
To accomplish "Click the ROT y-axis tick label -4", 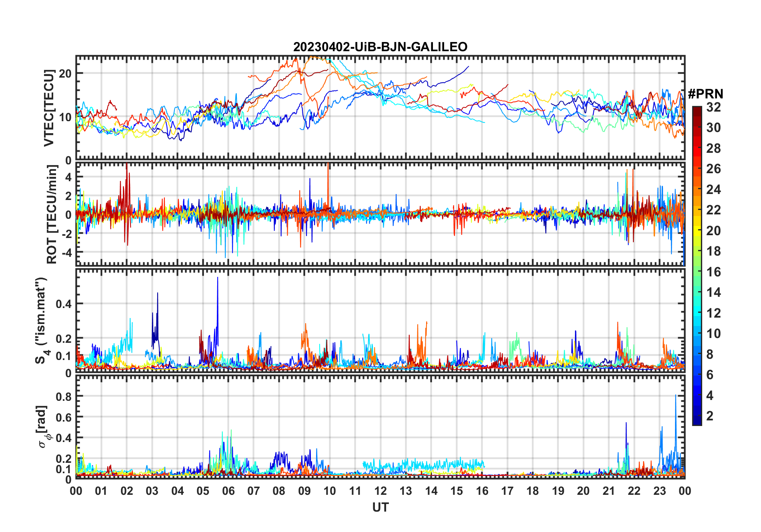I will pos(66,253).
